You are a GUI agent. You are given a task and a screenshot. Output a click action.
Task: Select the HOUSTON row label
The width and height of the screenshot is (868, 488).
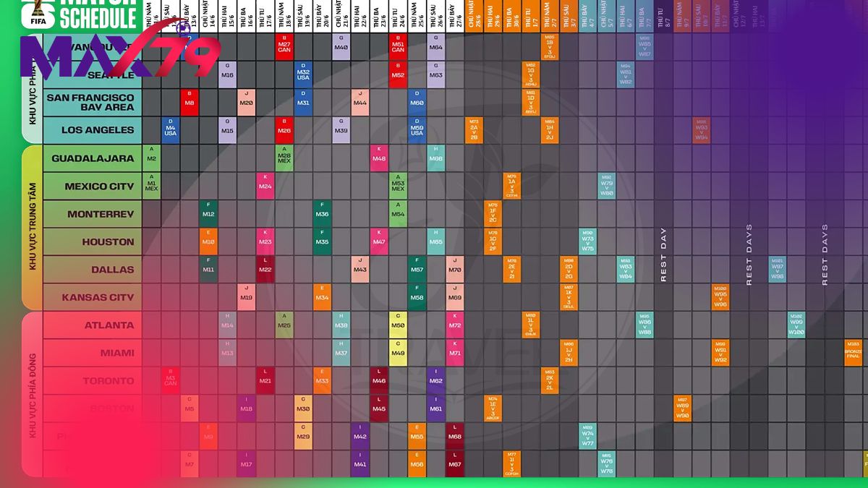click(x=93, y=242)
